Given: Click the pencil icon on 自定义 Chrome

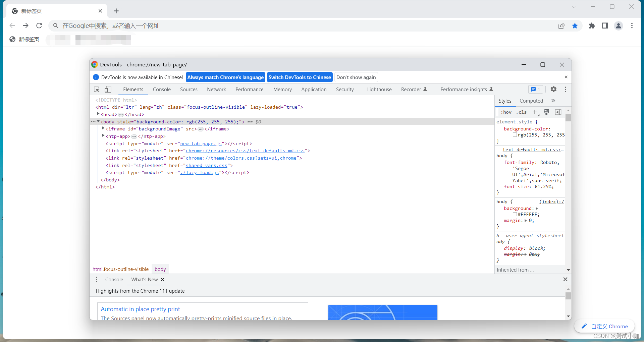Looking at the screenshot, I should (x=584, y=326).
